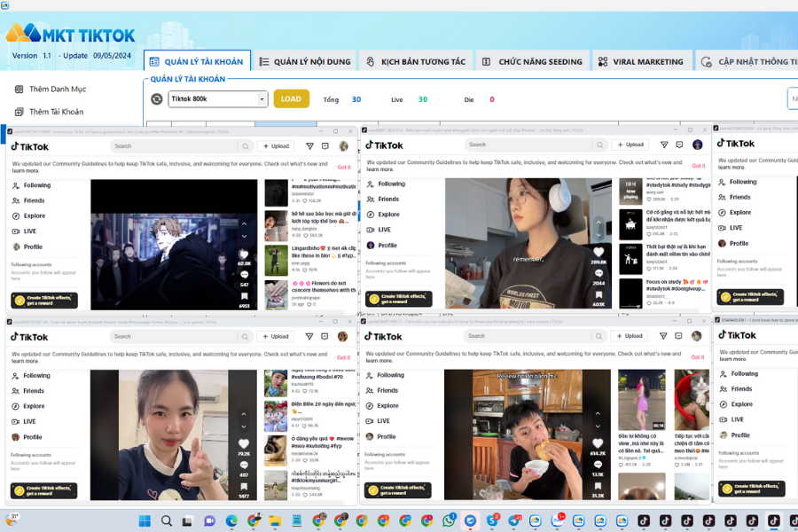Image resolution: width=798 pixels, height=532 pixels.
Task: Open the KỊCH BẢN TƯƠNG TÁC tab
Action: point(416,61)
